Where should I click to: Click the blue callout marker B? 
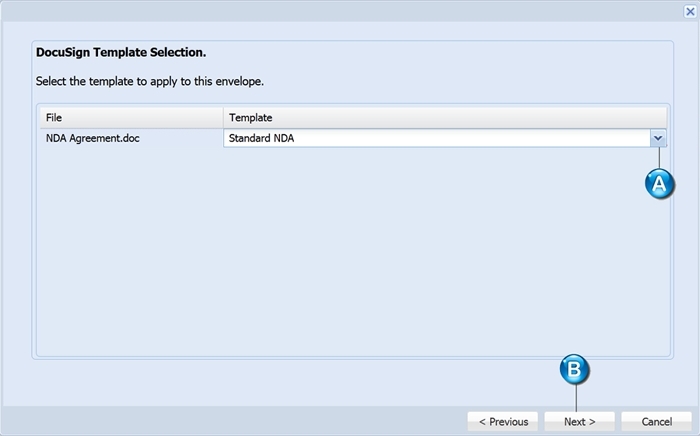pyautogui.click(x=575, y=370)
